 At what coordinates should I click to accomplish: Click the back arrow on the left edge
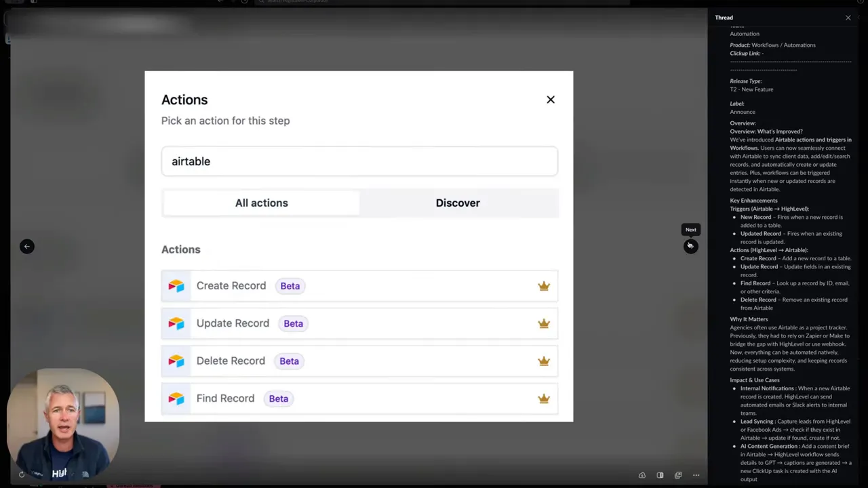click(x=27, y=246)
